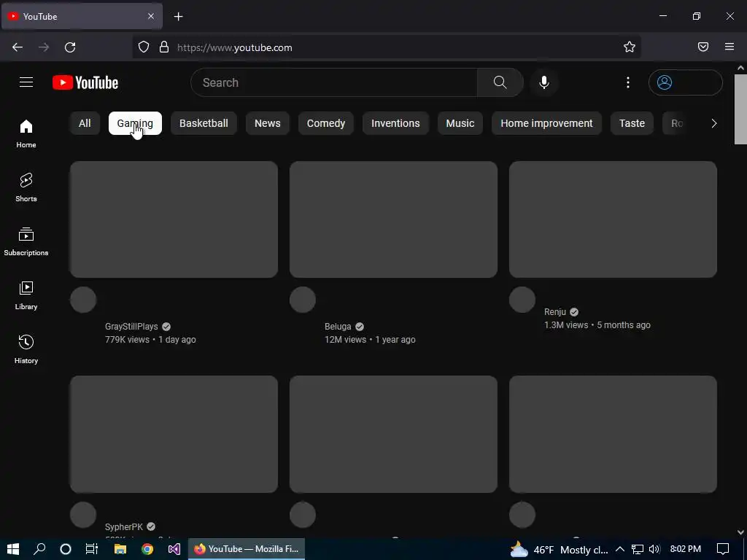Click the Beluga channel avatar

pyautogui.click(x=303, y=300)
